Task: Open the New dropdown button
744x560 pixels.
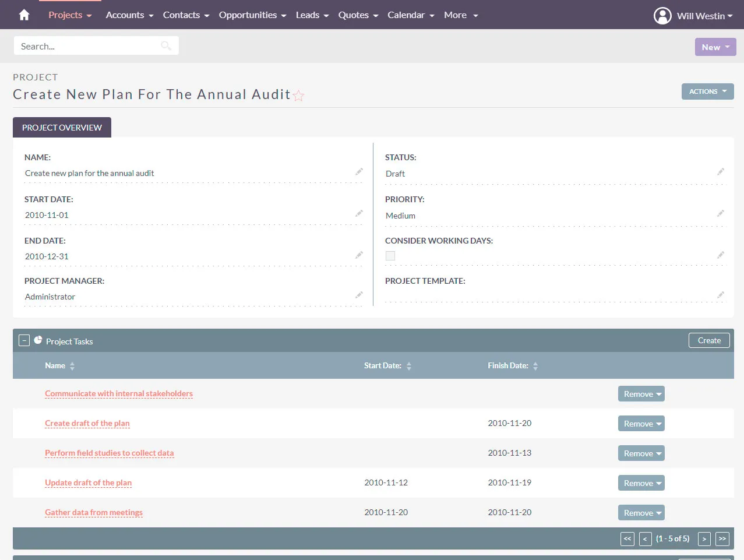Action: 715,47
